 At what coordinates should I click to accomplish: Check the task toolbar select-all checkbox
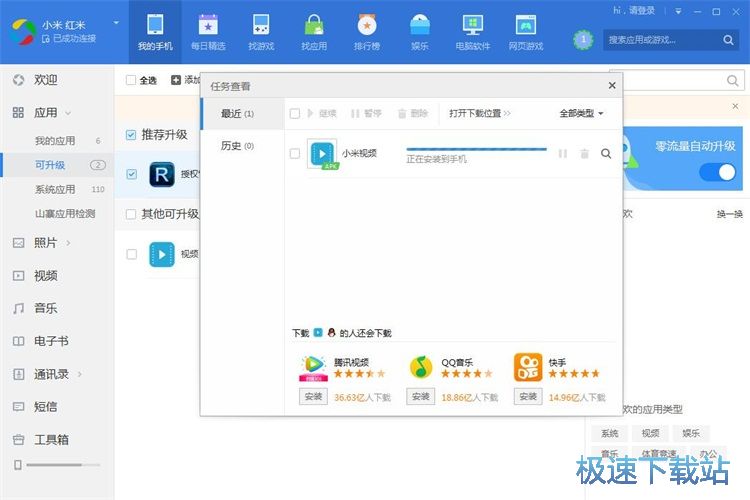(295, 113)
